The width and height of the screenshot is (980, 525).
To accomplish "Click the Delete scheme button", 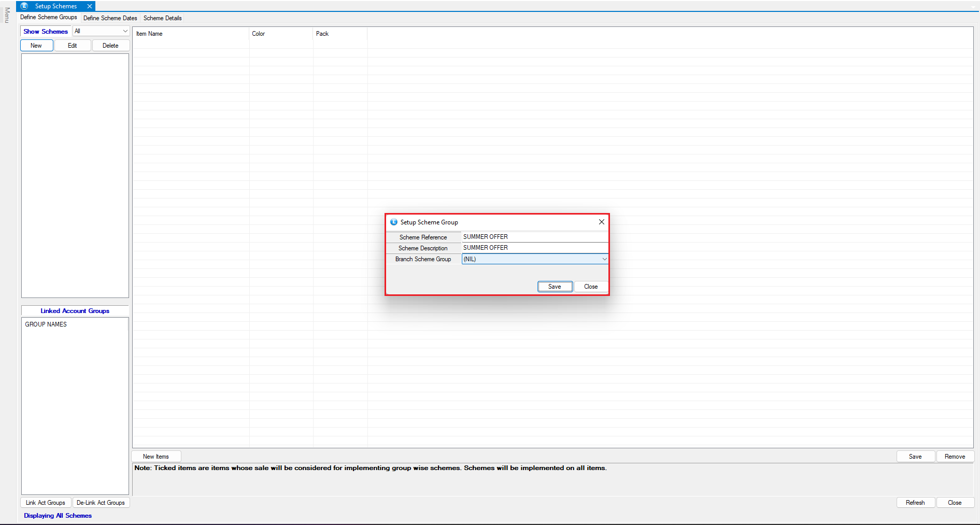I will click(x=110, y=46).
